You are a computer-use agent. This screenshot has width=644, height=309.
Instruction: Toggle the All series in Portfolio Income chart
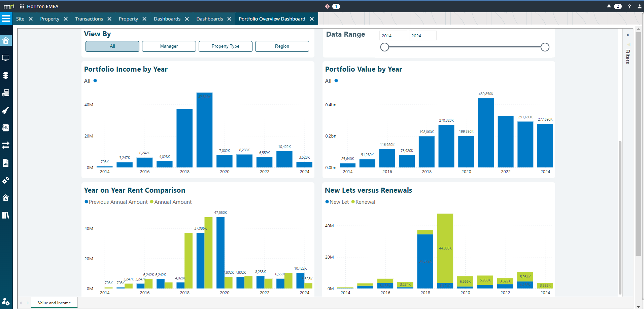click(x=90, y=81)
